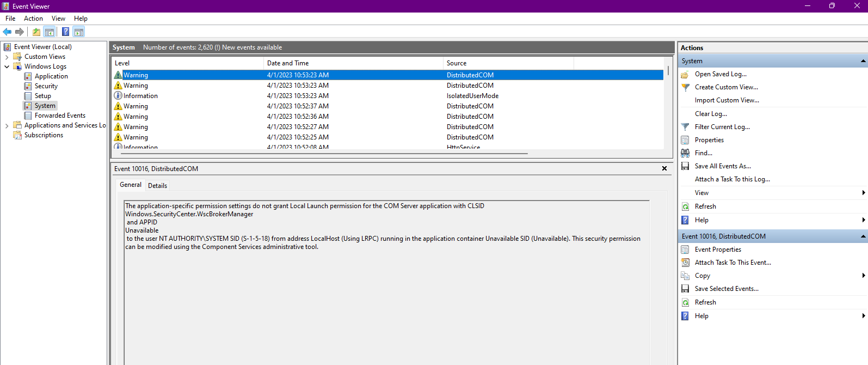Click Open Saved Log... action
Screen dimensions: 868x365
[x=721, y=74]
